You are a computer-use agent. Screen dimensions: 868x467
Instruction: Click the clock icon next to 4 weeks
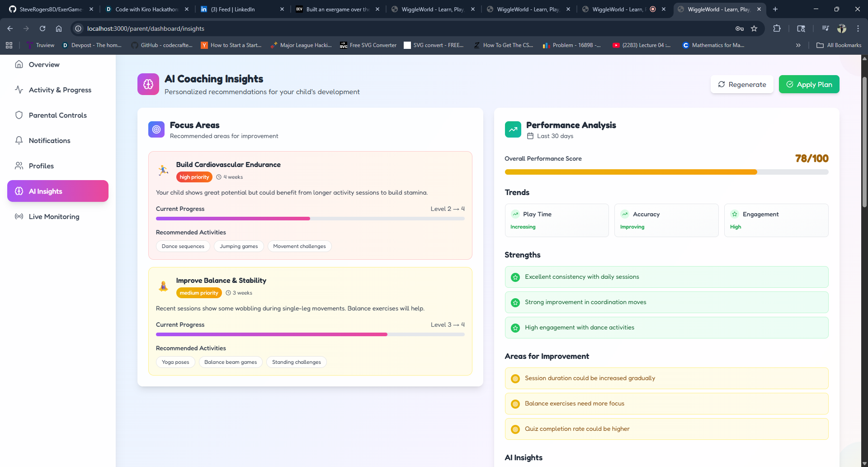click(x=219, y=177)
